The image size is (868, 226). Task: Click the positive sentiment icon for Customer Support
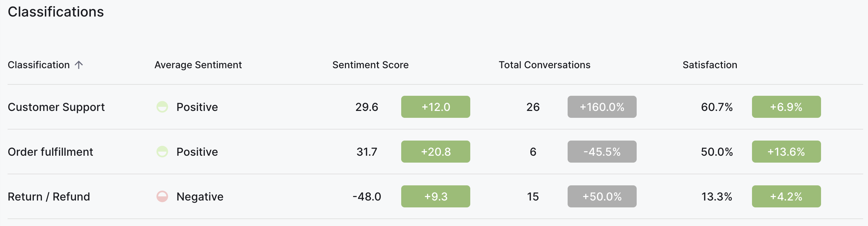162,107
